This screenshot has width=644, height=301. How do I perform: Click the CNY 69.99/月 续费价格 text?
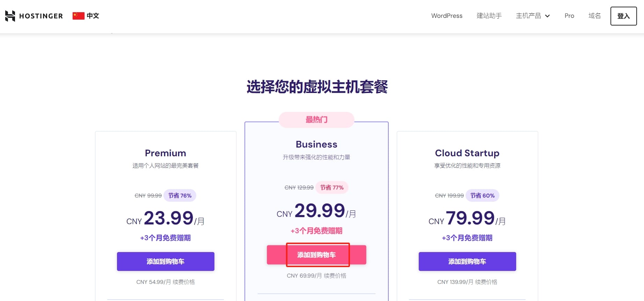[x=316, y=275]
